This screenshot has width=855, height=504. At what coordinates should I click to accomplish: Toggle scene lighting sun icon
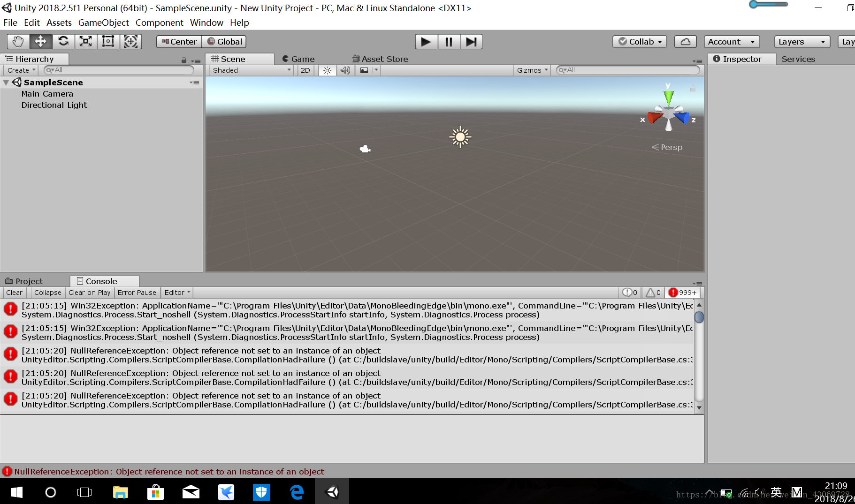[328, 70]
